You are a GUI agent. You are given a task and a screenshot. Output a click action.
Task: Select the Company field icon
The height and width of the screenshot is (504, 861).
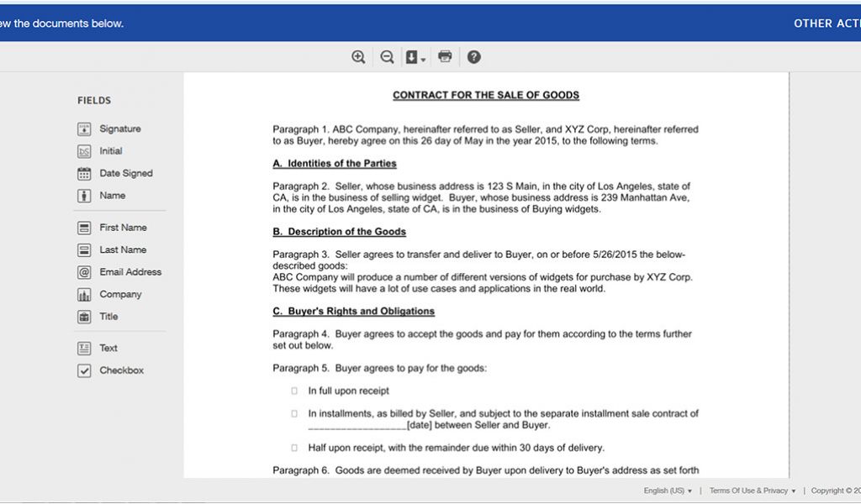pyautogui.click(x=84, y=295)
